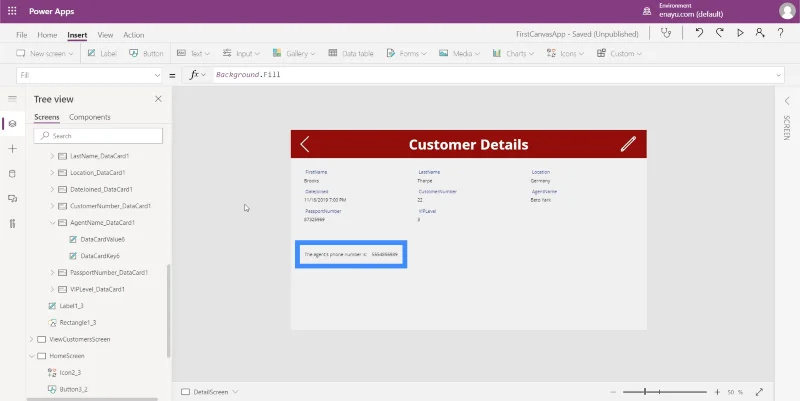The height and width of the screenshot is (401, 800).
Task: Switch to the Screens tab
Action: [46, 117]
